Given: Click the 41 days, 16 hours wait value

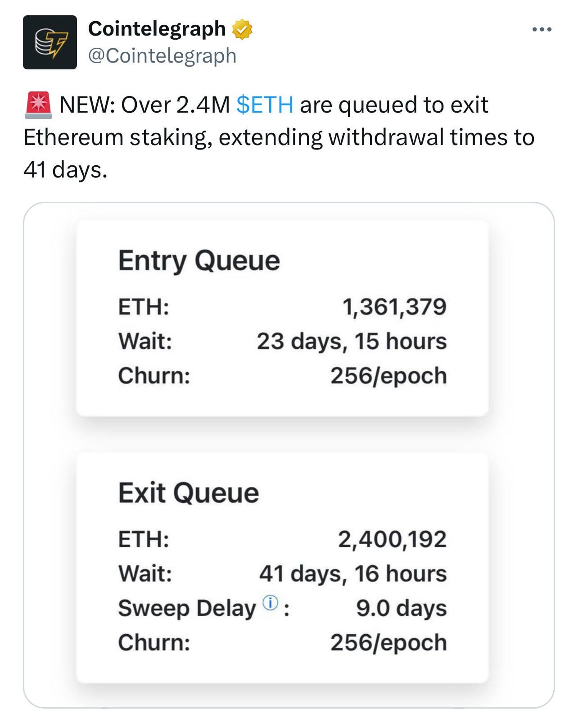Looking at the screenshot, I should point(352,574).
